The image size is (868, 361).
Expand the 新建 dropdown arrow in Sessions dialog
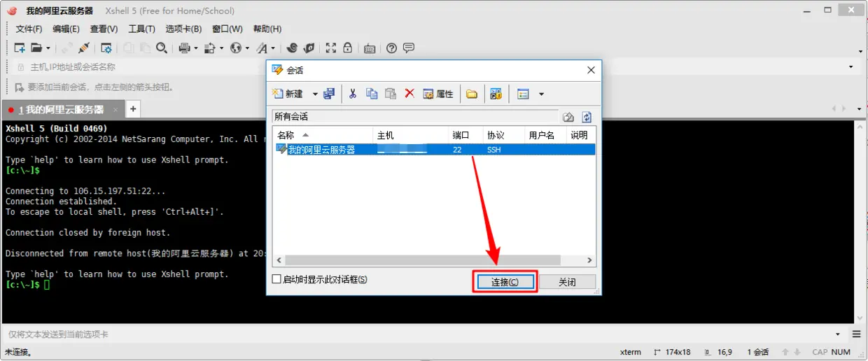[x=315, y=94]
